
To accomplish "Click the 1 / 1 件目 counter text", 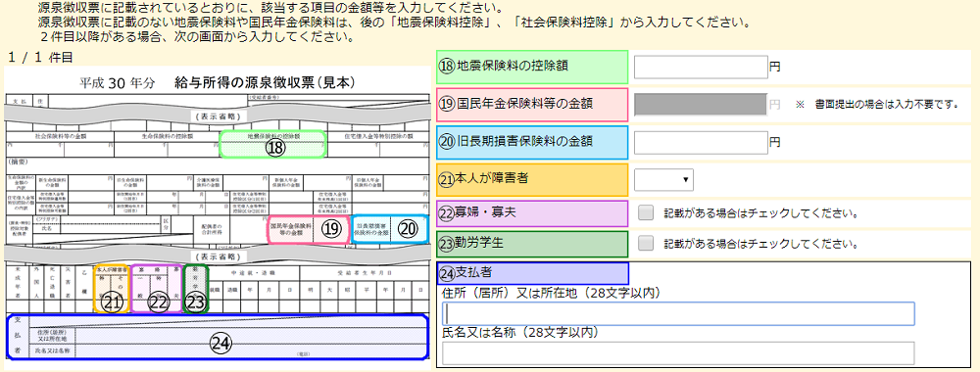I will [x=40, y=58].
